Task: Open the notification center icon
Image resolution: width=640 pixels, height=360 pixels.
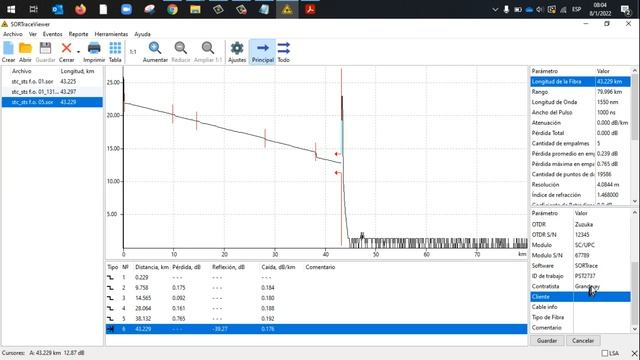Action: coord(625,10)
